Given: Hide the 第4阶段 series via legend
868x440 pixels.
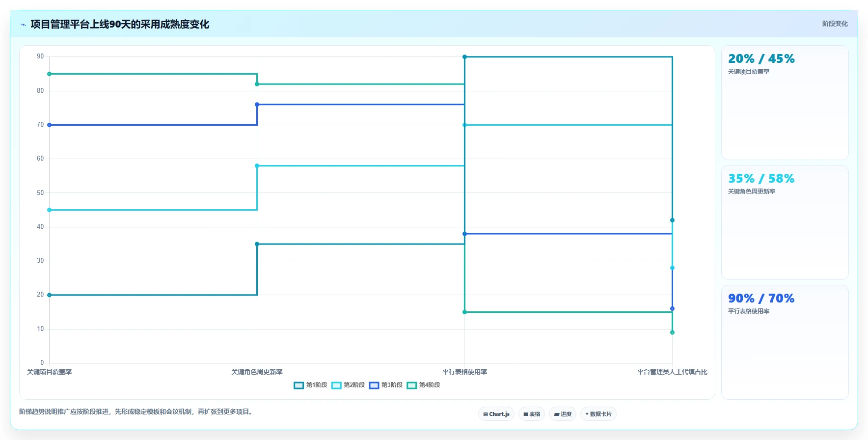Looking at the screenshot, I should tap(424, 385).
